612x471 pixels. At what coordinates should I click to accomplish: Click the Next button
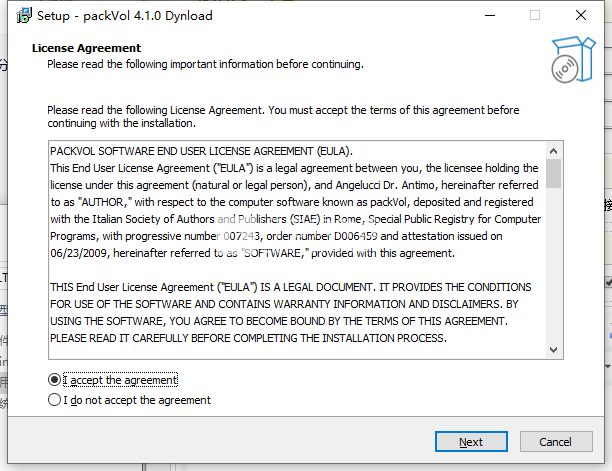[x=471, y=442]
